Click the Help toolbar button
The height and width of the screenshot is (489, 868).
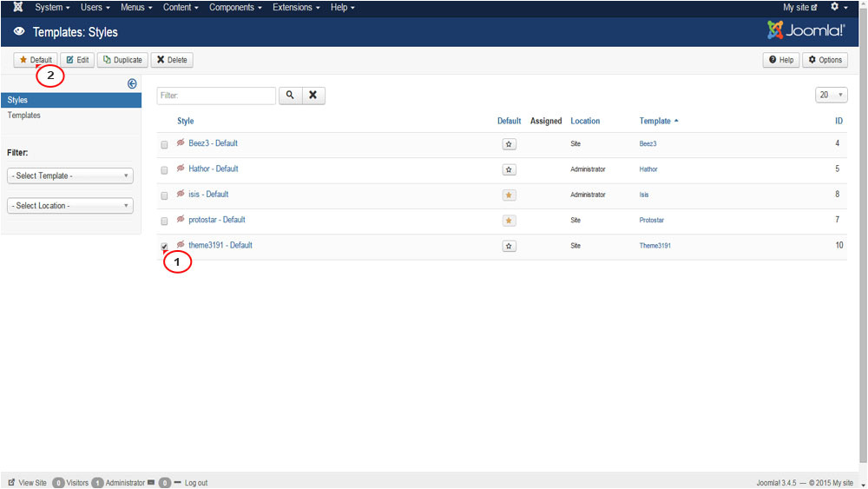pos(781,60)
